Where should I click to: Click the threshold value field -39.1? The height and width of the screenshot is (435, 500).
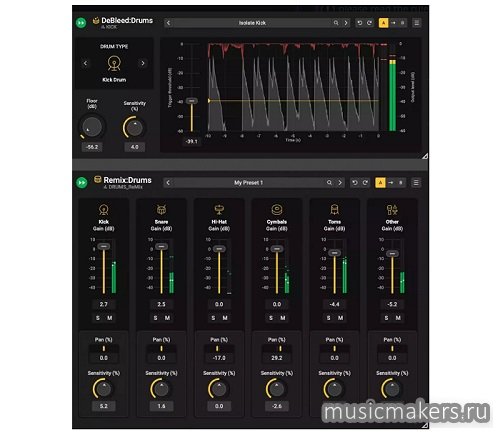(x=192, y=141)
